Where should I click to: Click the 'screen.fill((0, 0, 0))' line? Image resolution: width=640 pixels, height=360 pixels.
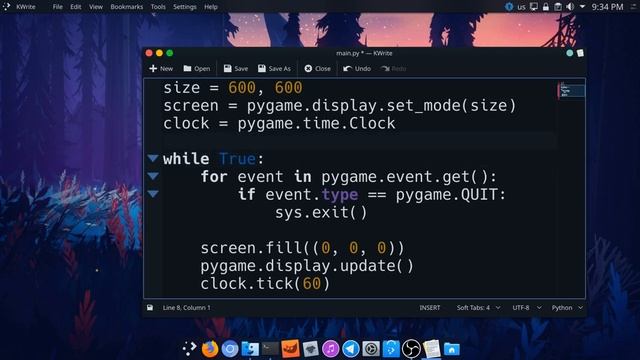[x=302, y=248]
